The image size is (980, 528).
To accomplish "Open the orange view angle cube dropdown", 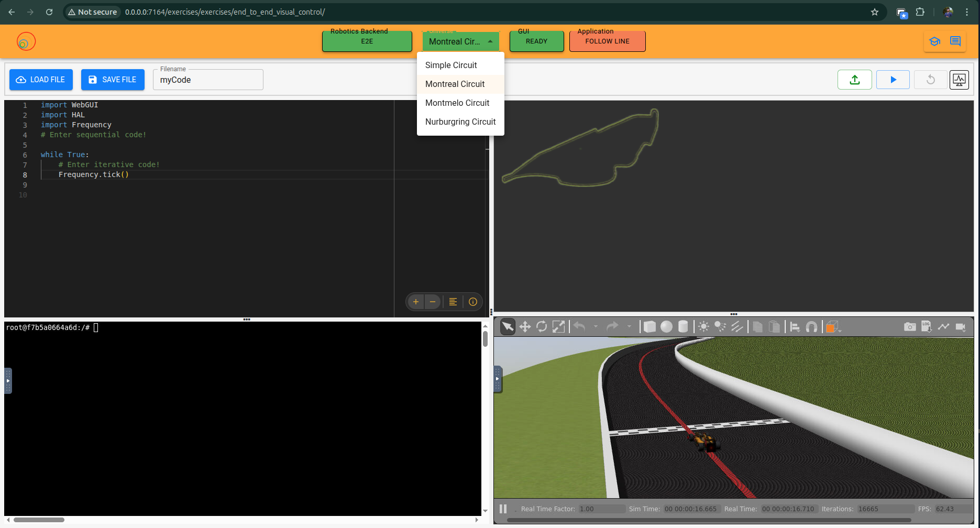I will click(x=833, y=327).
